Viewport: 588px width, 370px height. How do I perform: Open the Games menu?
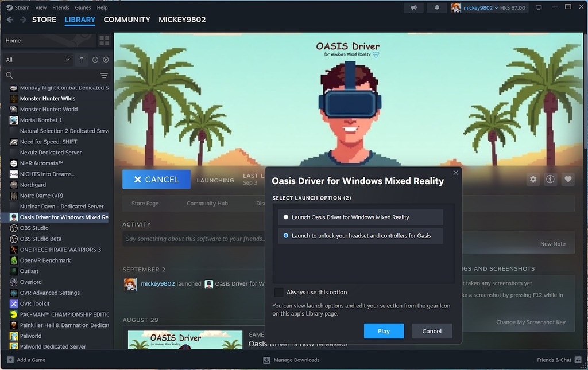[x=83, y=7]
